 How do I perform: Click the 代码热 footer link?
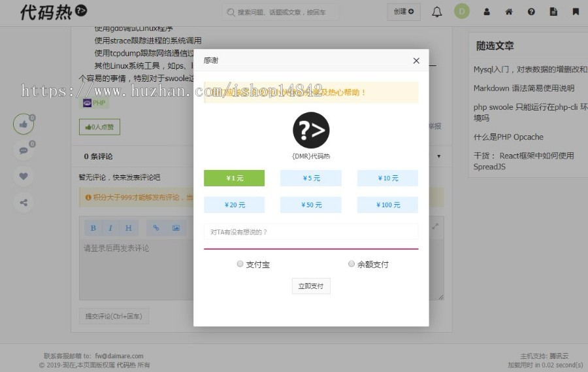pos(126,365)
